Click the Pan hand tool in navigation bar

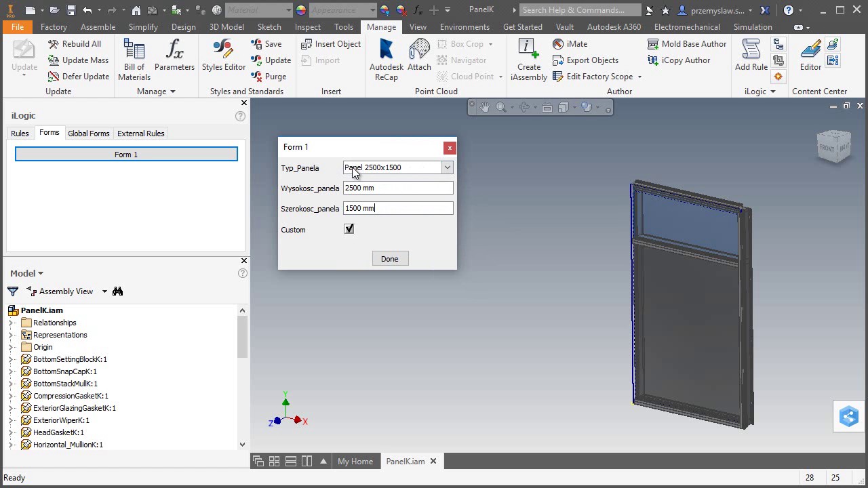pos(484,107)
